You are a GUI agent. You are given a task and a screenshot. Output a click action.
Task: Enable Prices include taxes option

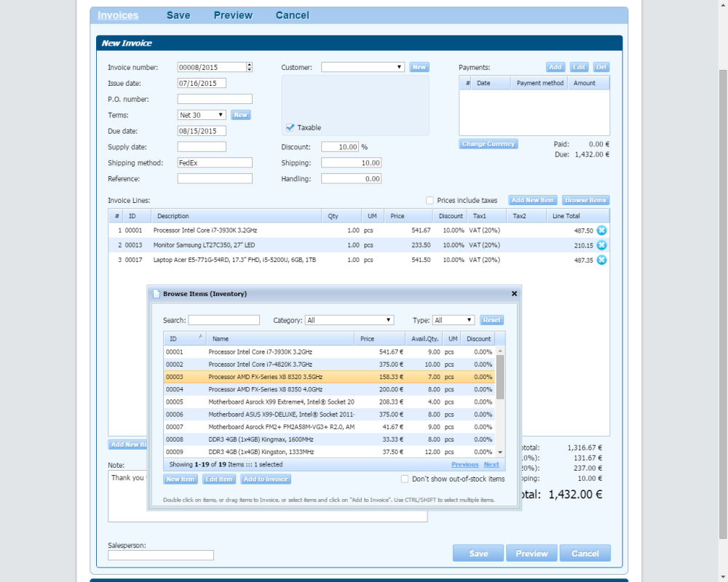pyautogui.click(x=430, y=200)
